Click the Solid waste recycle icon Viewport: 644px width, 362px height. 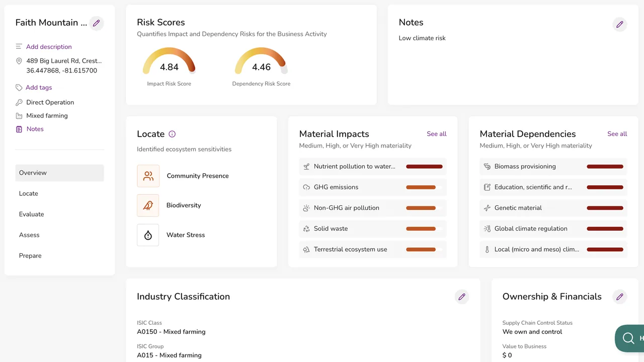(x=306, y=229)
